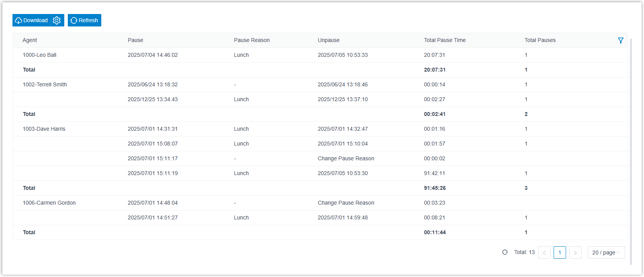The image size is (644, 277).
Task: Click the 00:00:02 pause duration
Action: point(434,158)
